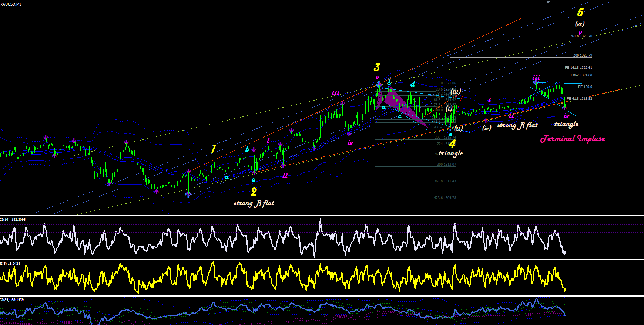
Task: Select the pink Terminal Impulse text annotation
Action: coord(573,139)
